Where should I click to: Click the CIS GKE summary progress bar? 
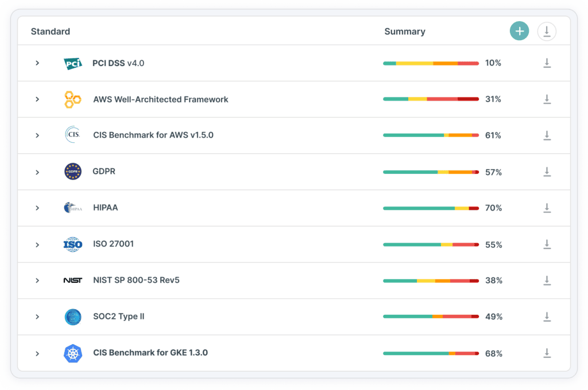point(431,353)
